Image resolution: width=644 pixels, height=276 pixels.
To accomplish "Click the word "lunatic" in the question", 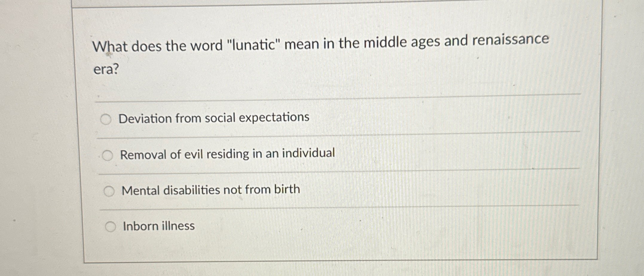I will pyautogui.click(x=253, y=43).
